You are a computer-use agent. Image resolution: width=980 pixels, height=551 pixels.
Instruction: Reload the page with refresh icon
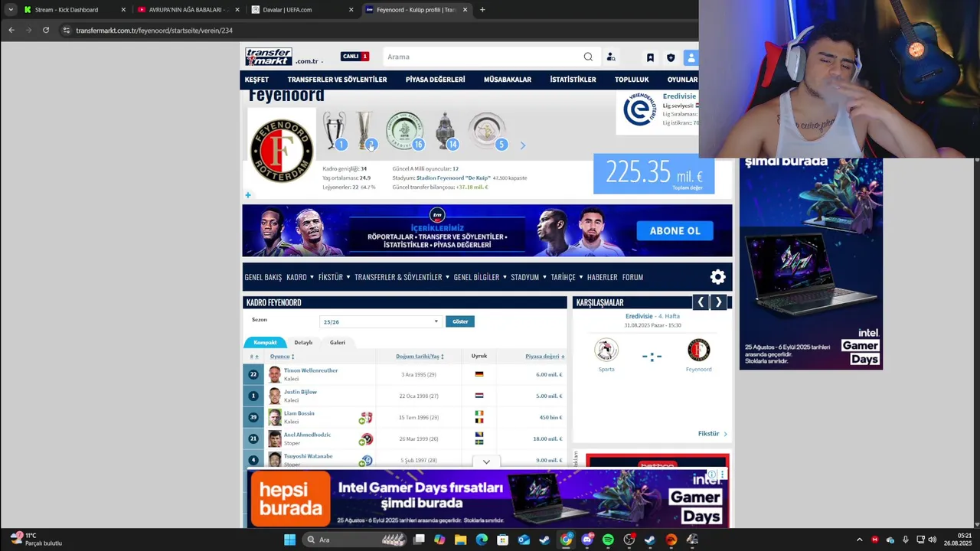(x=46, y=30)
